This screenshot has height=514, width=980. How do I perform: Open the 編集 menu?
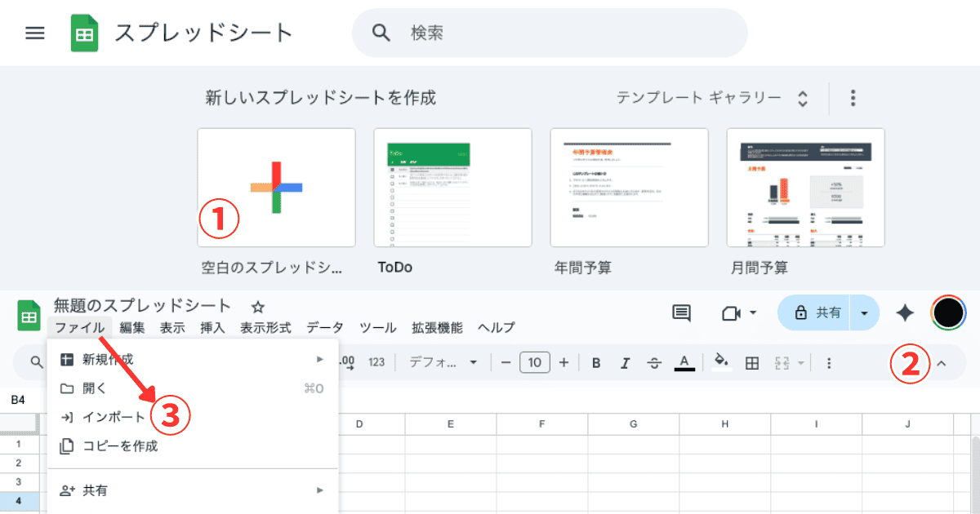pyautogui.click(x=132, y=328)
